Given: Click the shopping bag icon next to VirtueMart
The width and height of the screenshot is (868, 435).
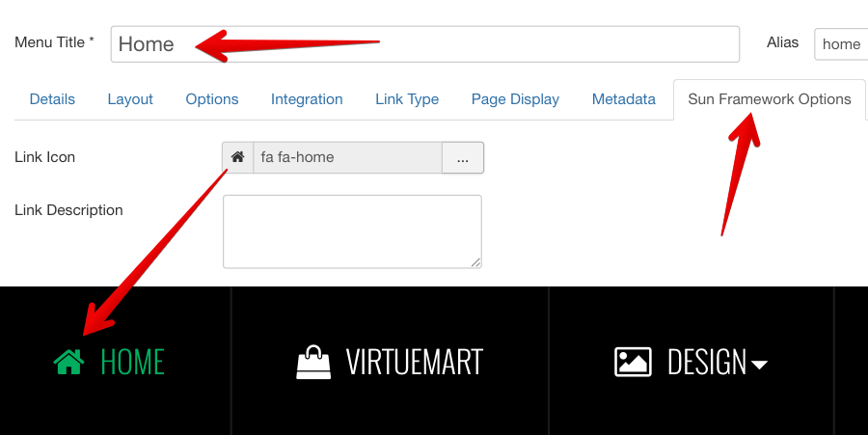Looking at the screenshot, I should pos(313,362).
